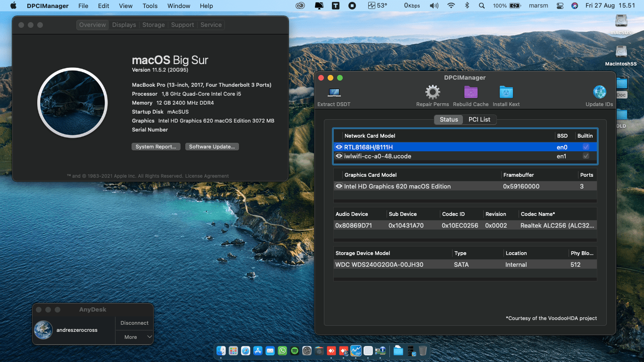Open License Agreement link

point(207,176)
